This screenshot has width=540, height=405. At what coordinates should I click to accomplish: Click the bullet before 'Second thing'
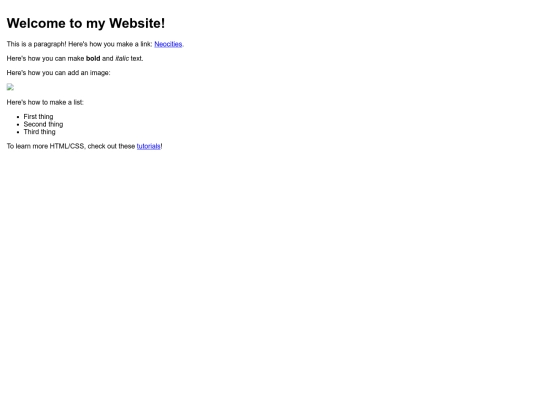click(x=18, y=125)
